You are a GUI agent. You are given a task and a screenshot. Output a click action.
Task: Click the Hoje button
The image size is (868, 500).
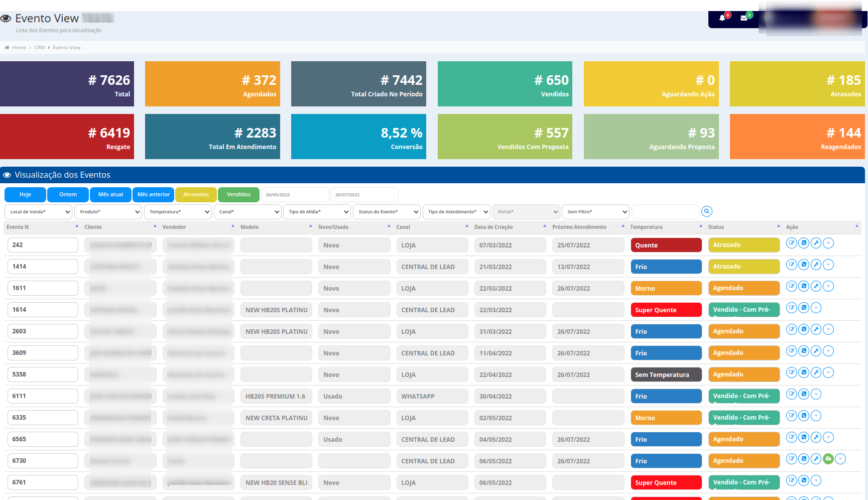pos(25,195)
